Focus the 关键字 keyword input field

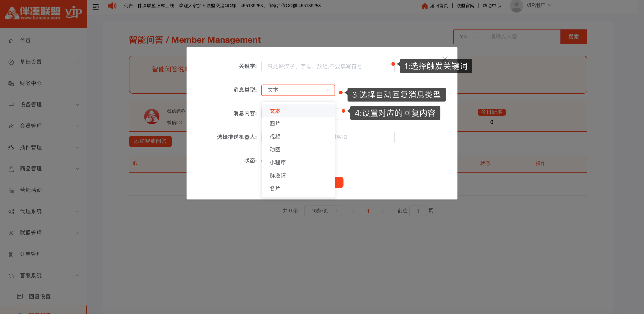(328, 67)
